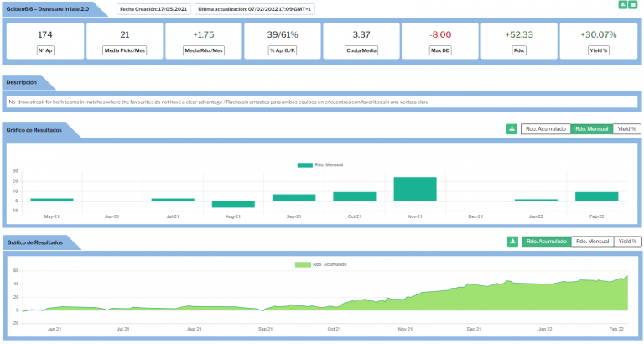Click the Nov-21 bar in monthly chart
This screenshot has width=644, height=344.
point(415,190)
